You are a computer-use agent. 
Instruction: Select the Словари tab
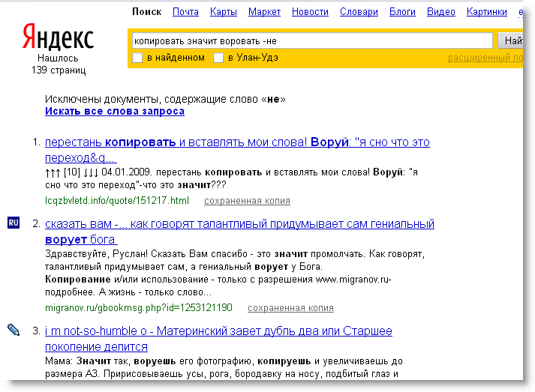(x=359, y=12)
